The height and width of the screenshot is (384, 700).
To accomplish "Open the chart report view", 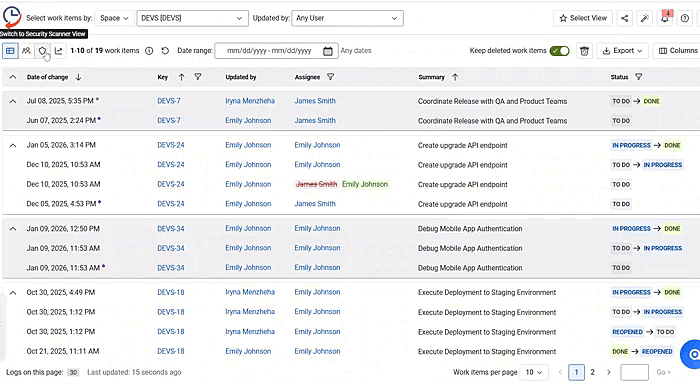I will pyautogui.click(x=58, y=51).
